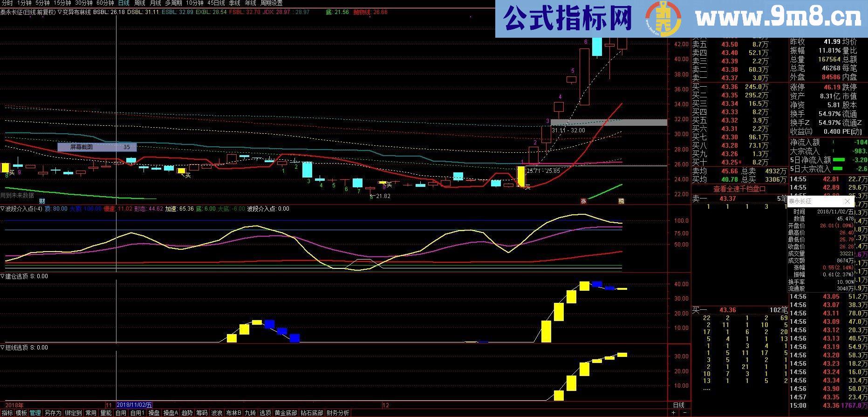This screenshot has width=868, height=417.
Task: Click the 用到未来数据 notice text
Action: click(17, 196)
